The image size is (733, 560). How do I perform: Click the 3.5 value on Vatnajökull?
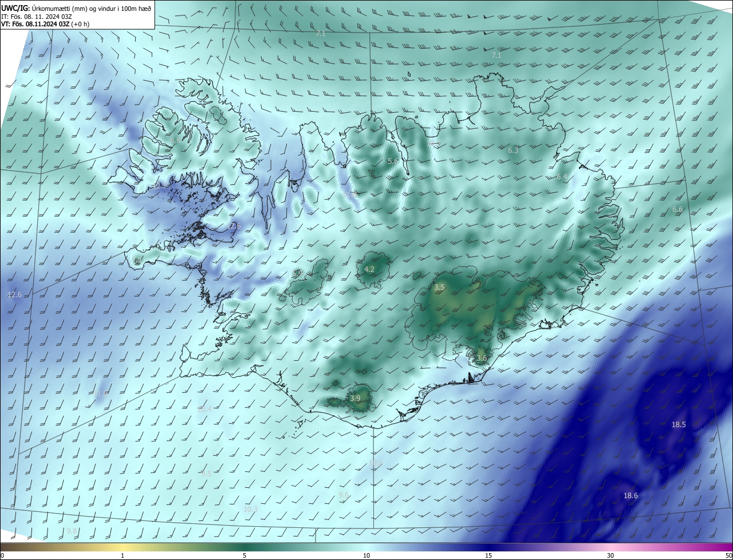tap(439, 287)
